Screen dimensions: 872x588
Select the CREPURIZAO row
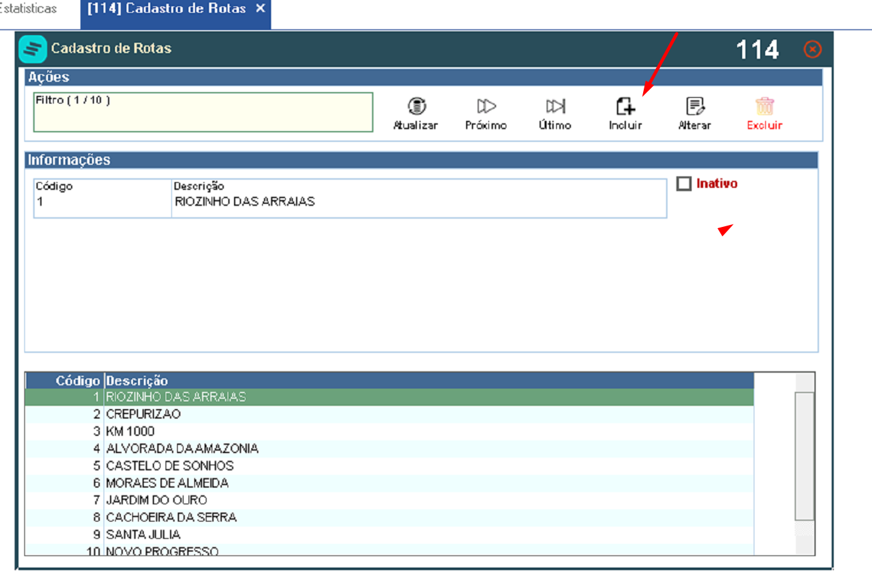click(389, 414)
